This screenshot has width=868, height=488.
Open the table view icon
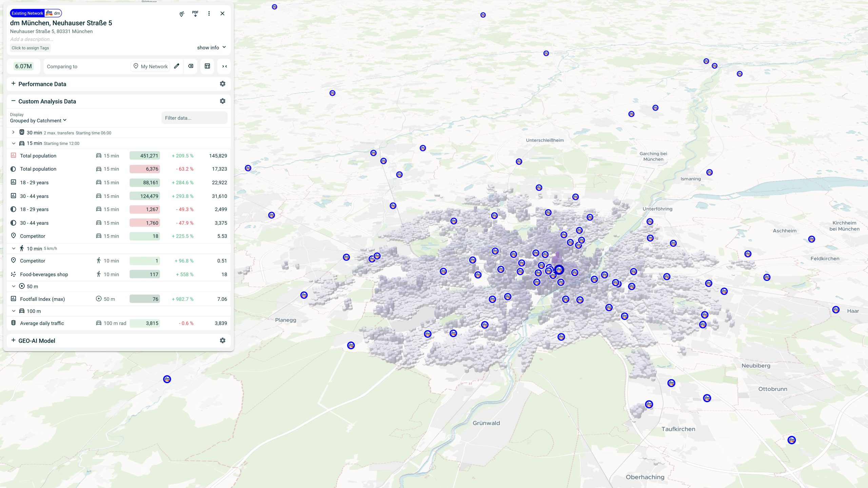[207, 66]
